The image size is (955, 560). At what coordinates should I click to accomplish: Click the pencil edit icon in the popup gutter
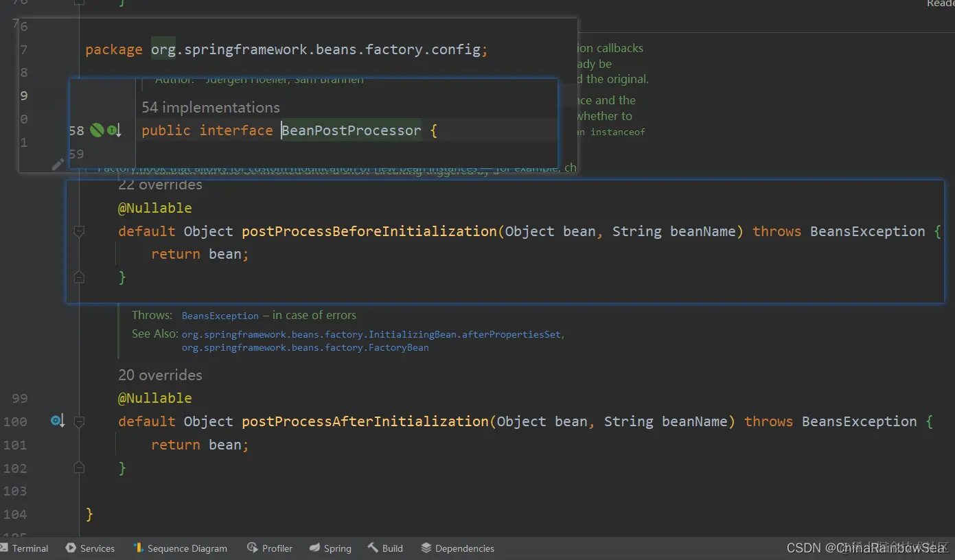(58, 164)
